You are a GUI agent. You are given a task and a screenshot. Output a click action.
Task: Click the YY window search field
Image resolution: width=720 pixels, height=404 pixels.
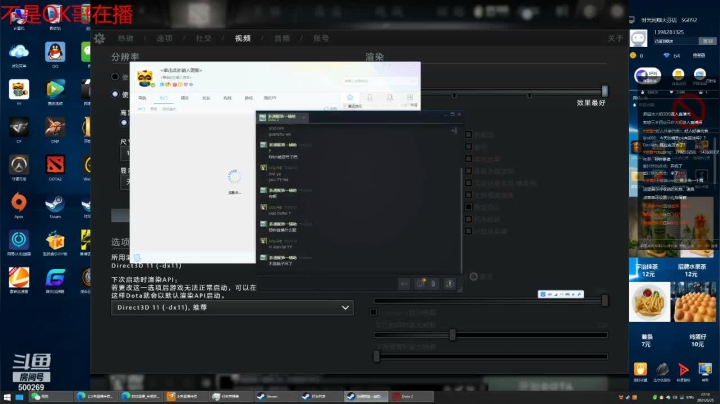point(378,81)
